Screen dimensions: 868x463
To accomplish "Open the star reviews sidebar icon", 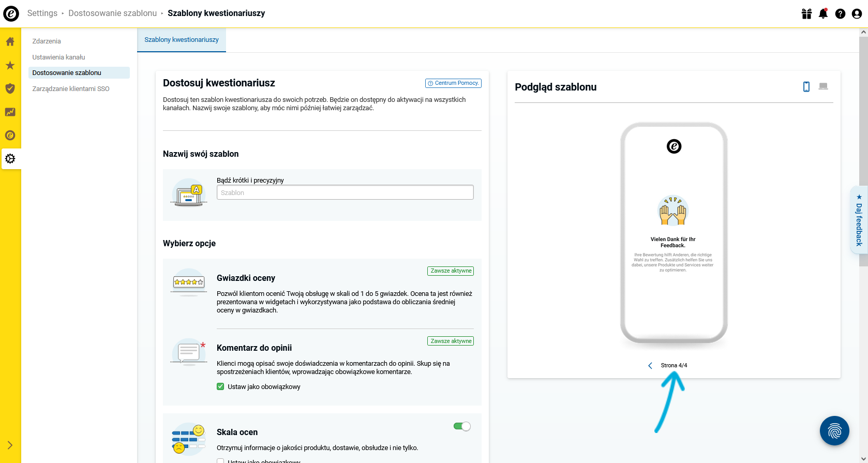I will pyautogui.click(x=10, y=65).
